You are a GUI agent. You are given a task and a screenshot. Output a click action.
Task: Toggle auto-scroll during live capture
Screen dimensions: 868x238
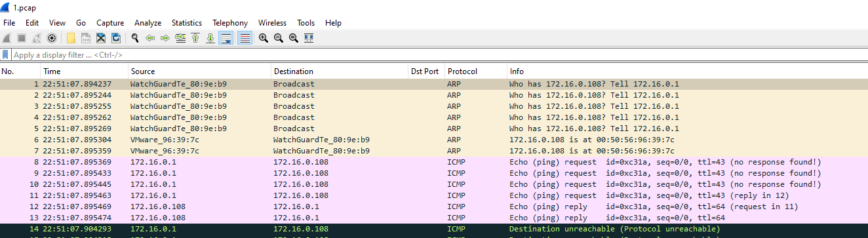[x=226, y=38]
